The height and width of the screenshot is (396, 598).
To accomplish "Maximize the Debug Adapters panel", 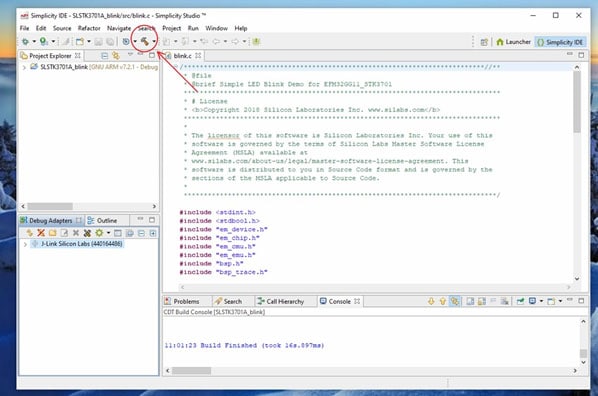I will tap(152, 220).
